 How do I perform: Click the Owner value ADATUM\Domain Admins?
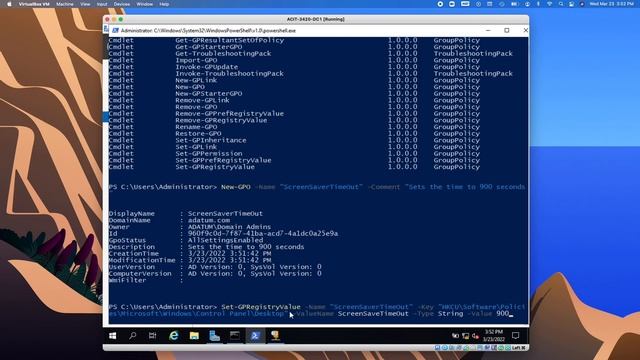[229, 227]
